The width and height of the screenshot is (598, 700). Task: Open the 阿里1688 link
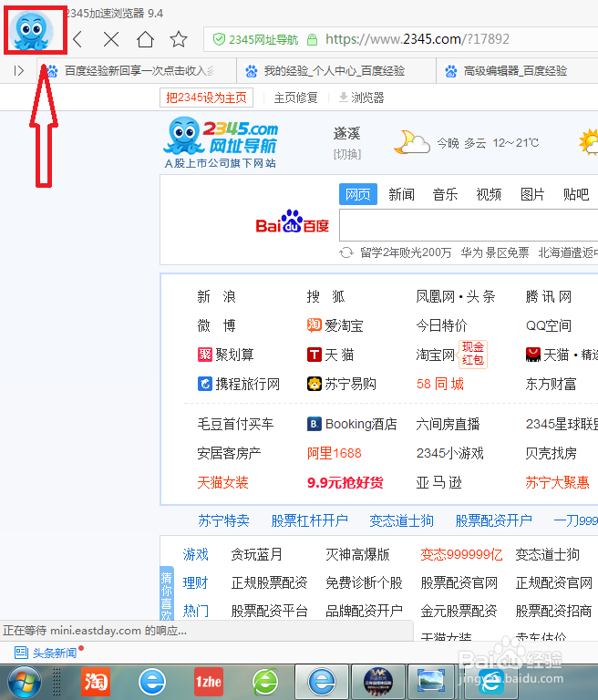pos(334,453)
